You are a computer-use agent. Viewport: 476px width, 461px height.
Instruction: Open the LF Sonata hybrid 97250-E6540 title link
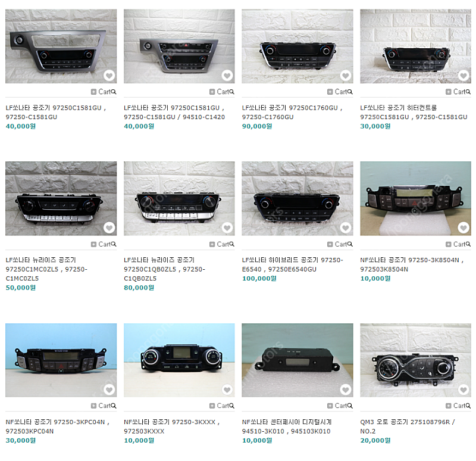coord(292,264)
